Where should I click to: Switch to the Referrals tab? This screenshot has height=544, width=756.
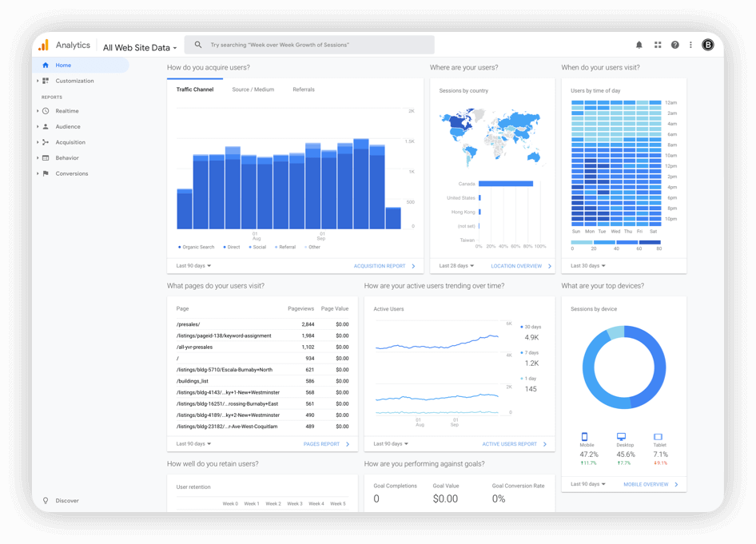tap(303, 89)
